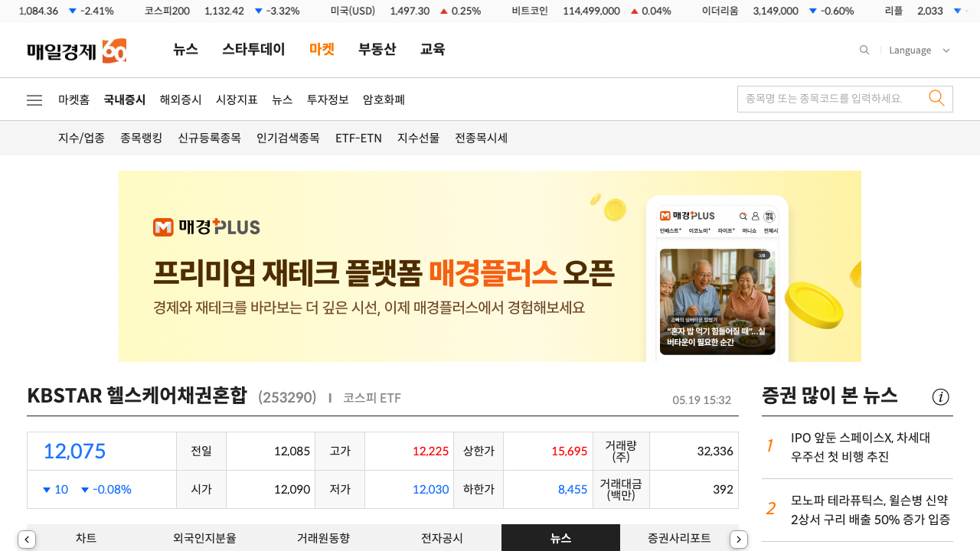980x551 pixels.
Task: Click the 비트코인 price ticker
Action: coord(591,11)
